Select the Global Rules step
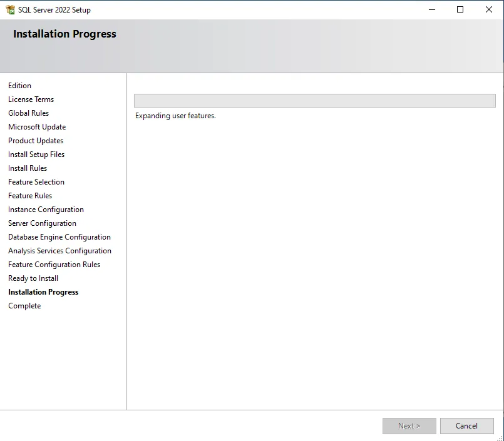The height and width of the screenshot is (441, 504). pyautogui.click(x=28, y=113)
